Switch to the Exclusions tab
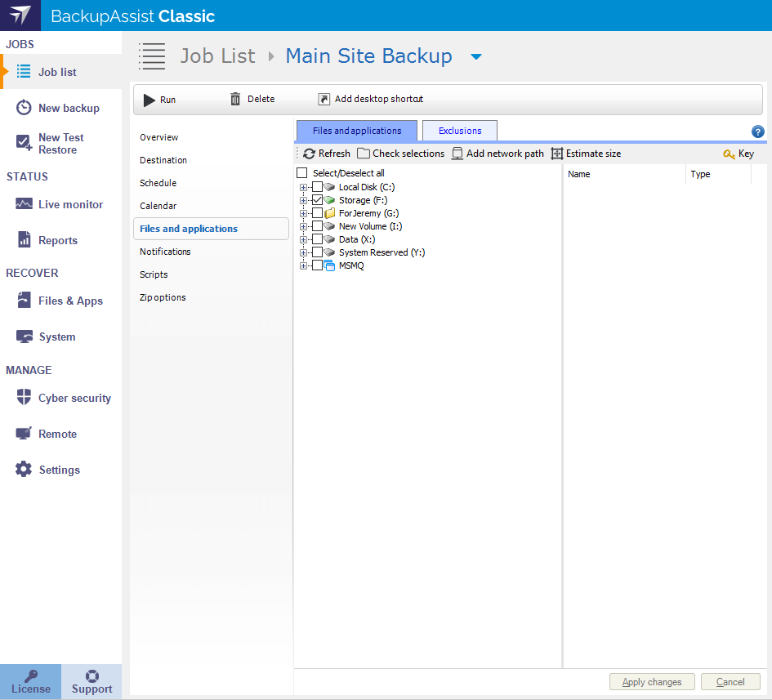The height and width of the screenshot is (700, 772). [x=460, y=131]
